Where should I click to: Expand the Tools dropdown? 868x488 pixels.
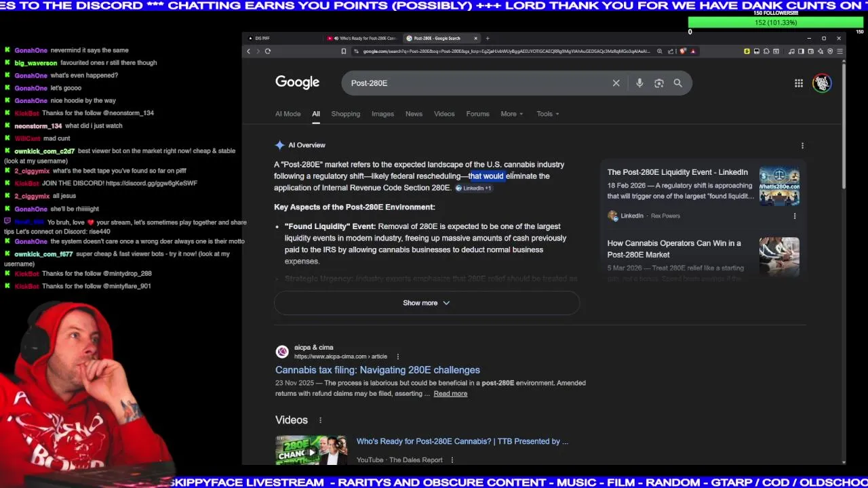548,114
